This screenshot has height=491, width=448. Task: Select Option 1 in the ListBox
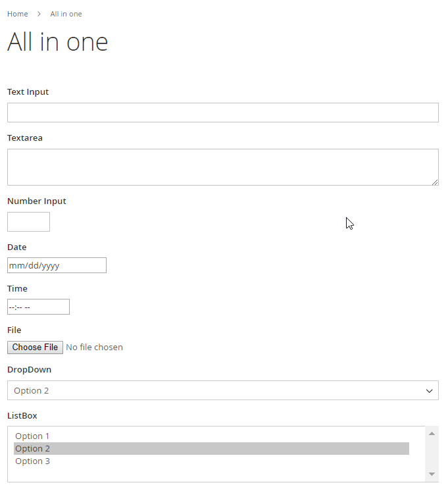(x=211, y=436)
